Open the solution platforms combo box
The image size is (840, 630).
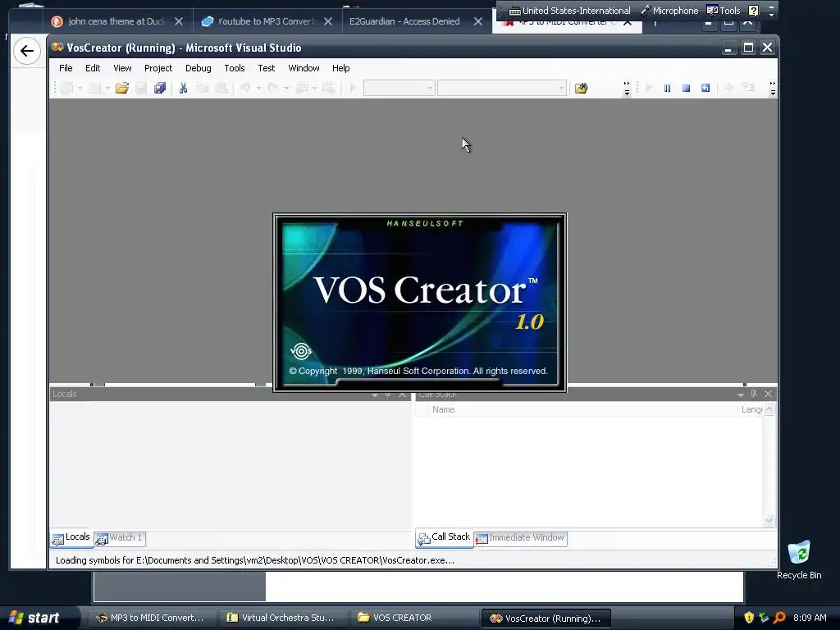502,88
